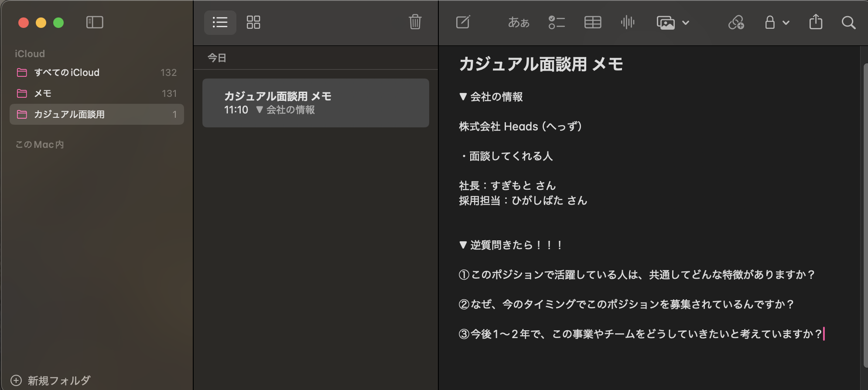Insert a checklist via checklist icon
Image resolution: width=868 pixels, height=390 pixels.
(557, 22)
